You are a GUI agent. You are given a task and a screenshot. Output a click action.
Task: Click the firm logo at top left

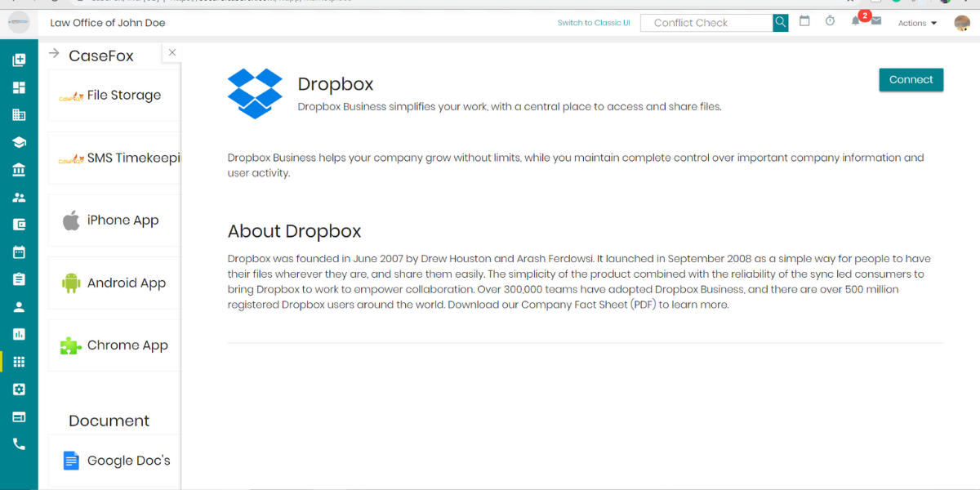point(19,23)
